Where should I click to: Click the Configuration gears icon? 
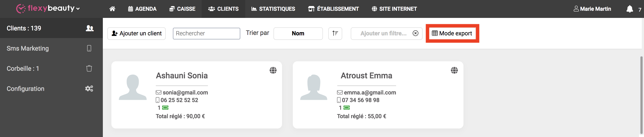pyautogui.click(x=89, y=88)
